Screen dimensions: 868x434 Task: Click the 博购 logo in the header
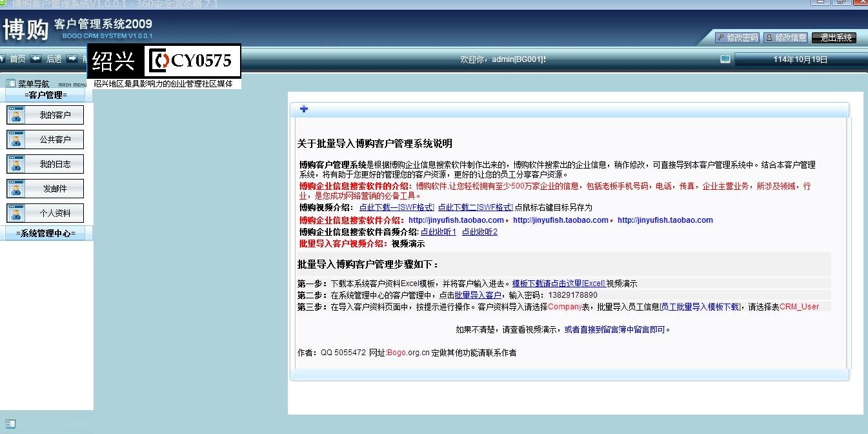(26, 30)
